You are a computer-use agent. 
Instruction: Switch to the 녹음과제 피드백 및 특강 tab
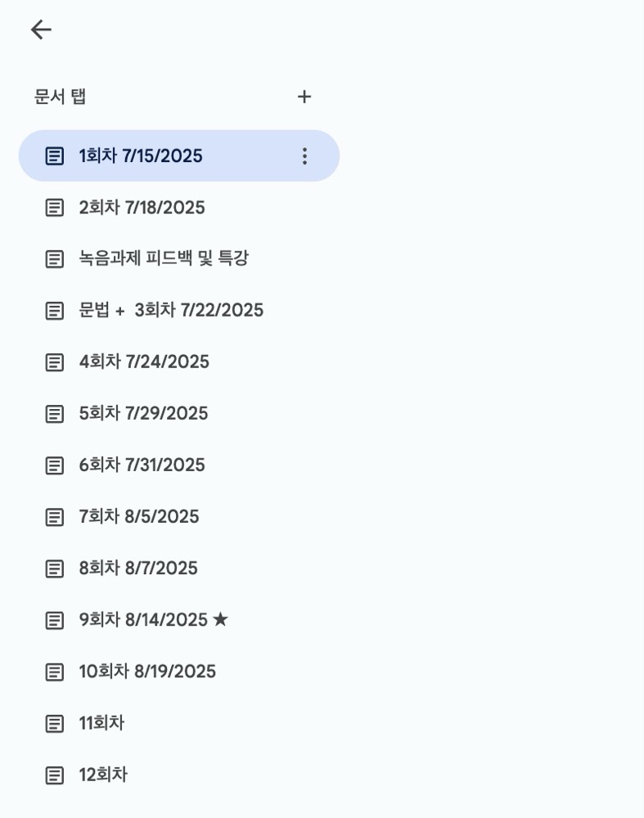[179, 258]
